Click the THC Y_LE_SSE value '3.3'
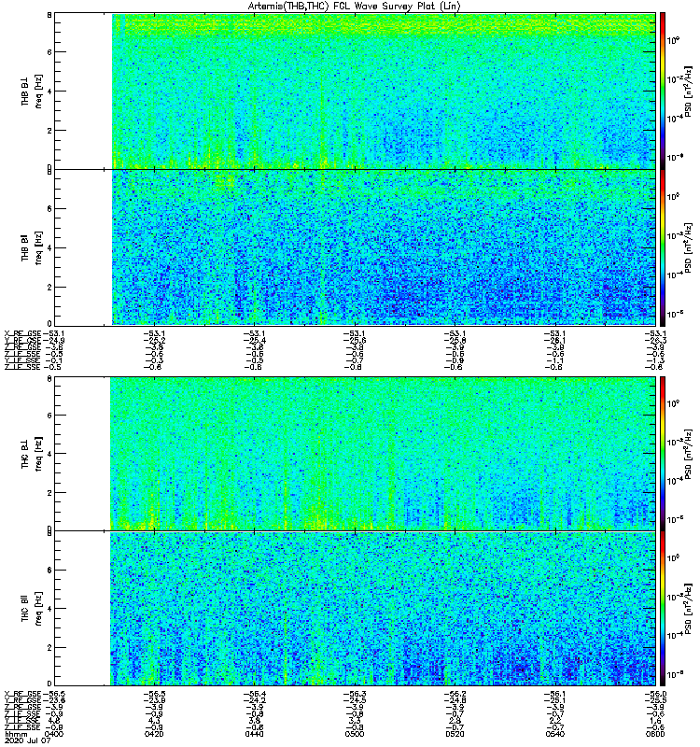 pos(356,721)
